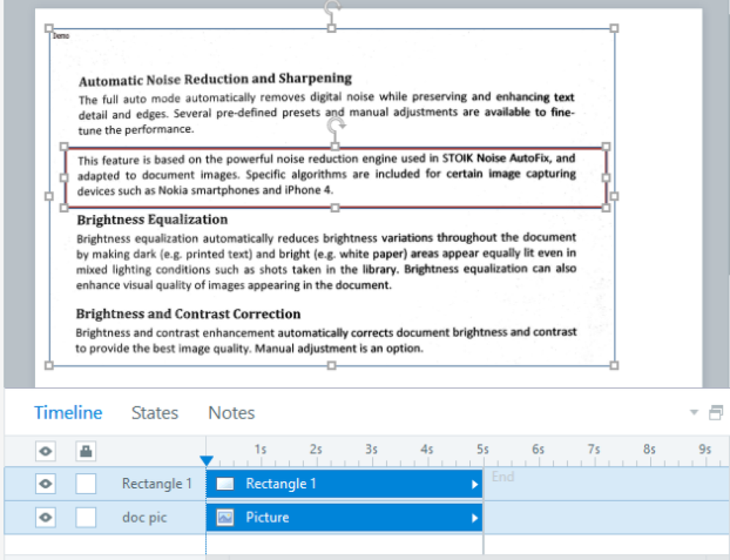
Task: Select Rectangle 1 name in timeline list
Action: pyautogui.click(x=157, y=483)
